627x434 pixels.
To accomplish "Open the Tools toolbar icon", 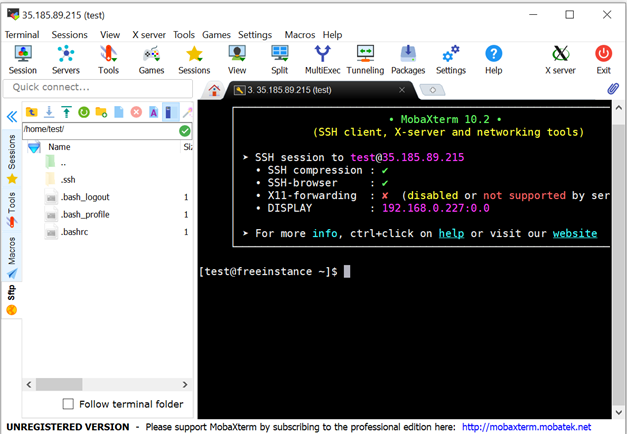I will pos(108,60).
